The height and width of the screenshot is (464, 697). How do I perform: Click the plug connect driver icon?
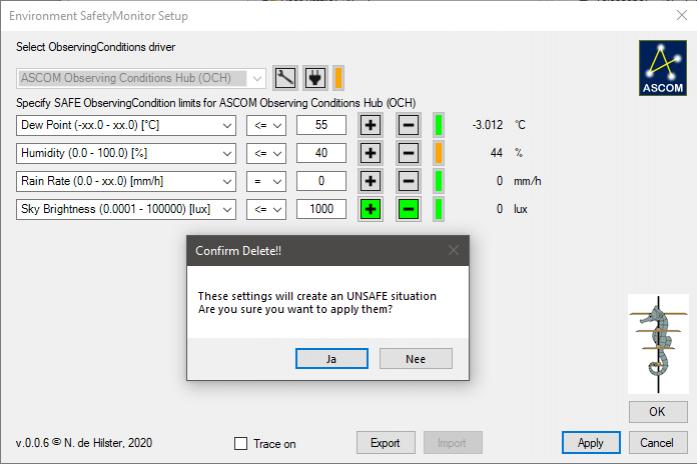[315, 78]
